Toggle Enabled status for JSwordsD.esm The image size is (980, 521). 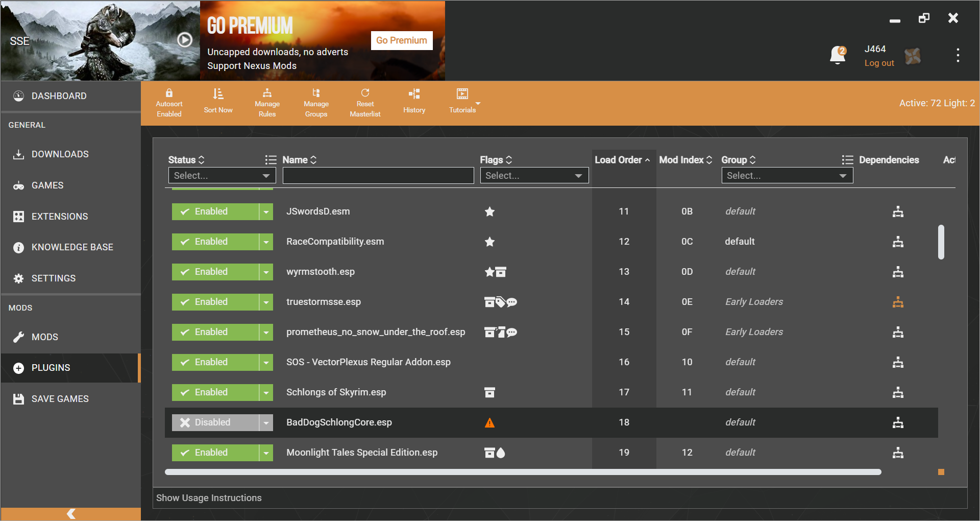click(215, 211)
